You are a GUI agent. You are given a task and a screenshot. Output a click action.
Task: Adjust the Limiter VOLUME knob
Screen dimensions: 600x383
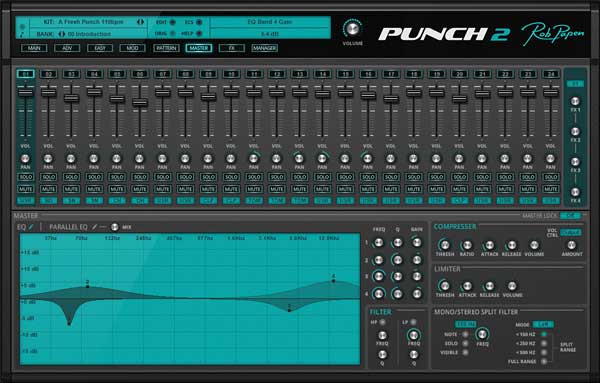click(512, 286)
